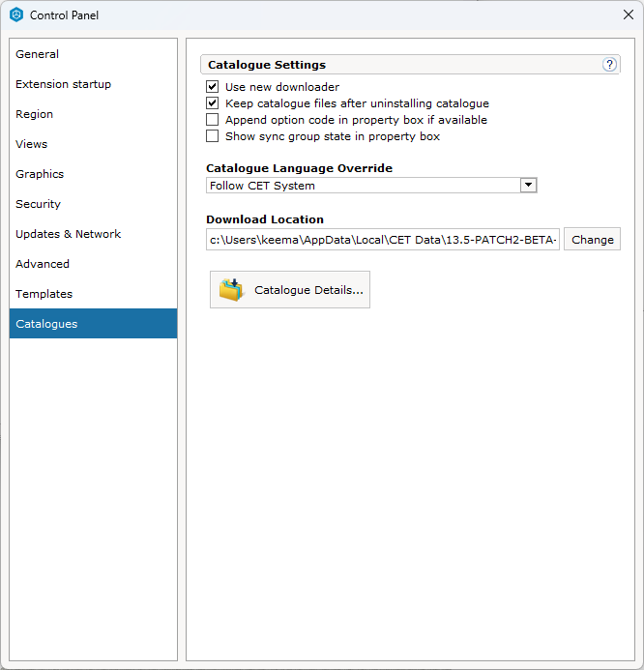Viewport: 644px width, 670px height.
Task: Toggle Keep catalogue files after uninstalling
Action: click(213, 103)
